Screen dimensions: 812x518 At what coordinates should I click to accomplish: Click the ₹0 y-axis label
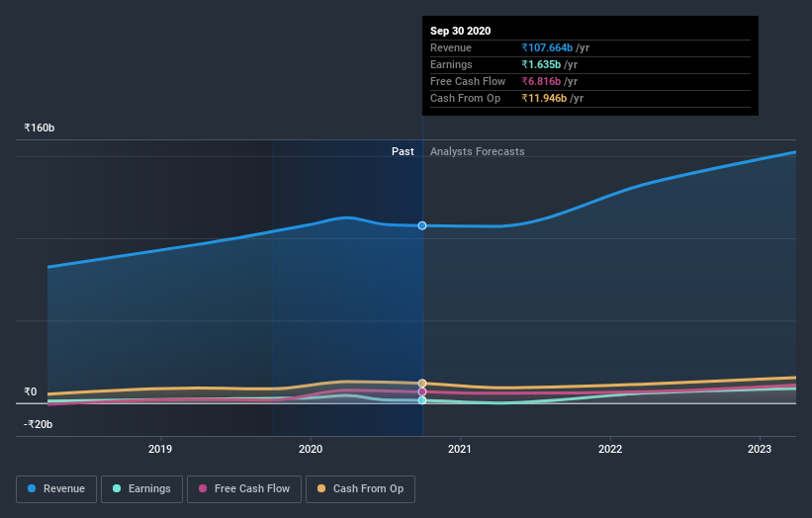point(31,391)
